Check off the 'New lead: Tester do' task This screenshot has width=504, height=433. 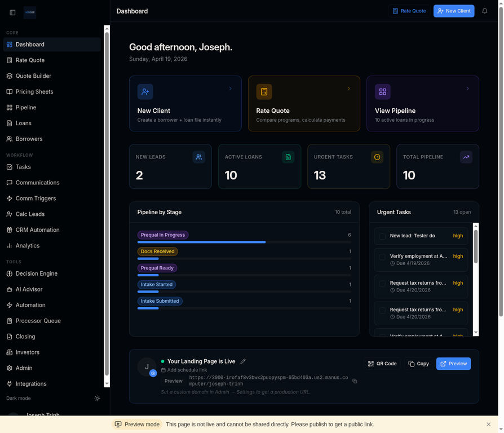[383, 235]
